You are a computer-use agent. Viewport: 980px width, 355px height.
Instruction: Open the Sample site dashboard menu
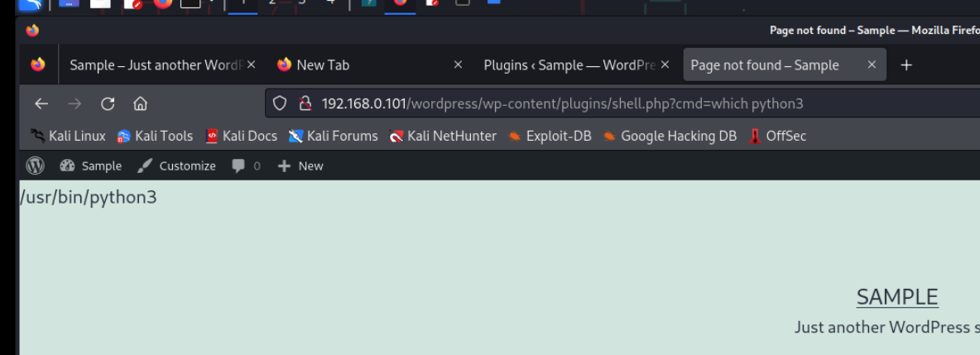(x=90, y=166)
